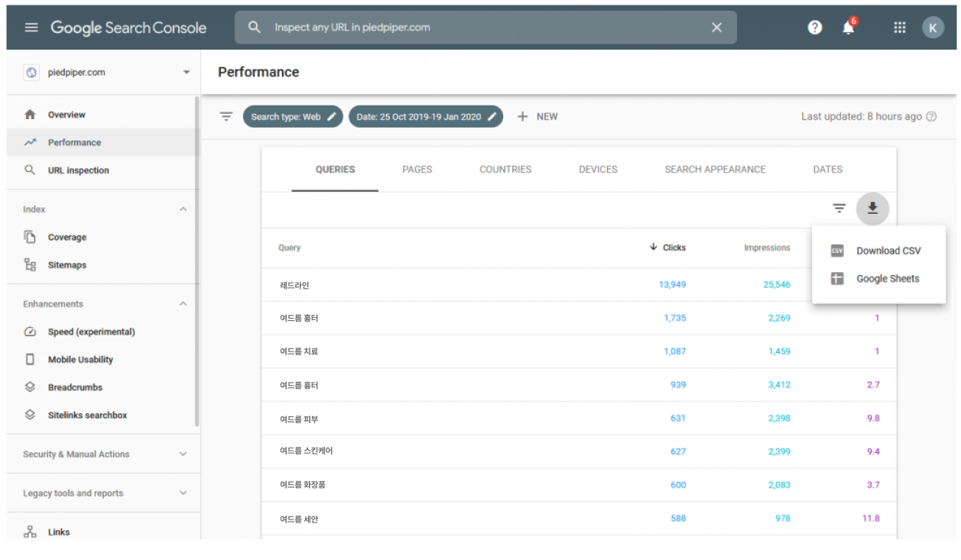
Task: Click the Speed gauge icon
Action: click(x=30, y=332)
